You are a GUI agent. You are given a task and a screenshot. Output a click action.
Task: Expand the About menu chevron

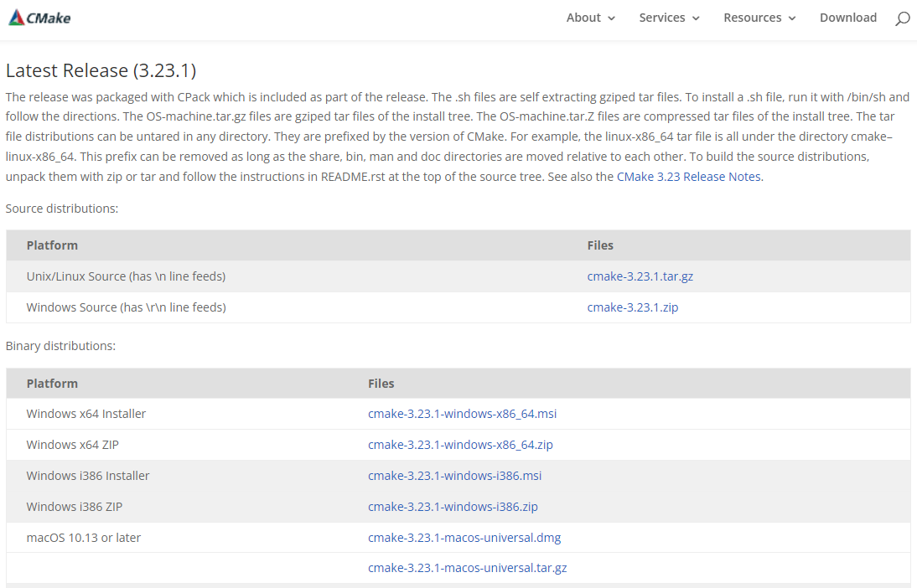coord(612,18)
